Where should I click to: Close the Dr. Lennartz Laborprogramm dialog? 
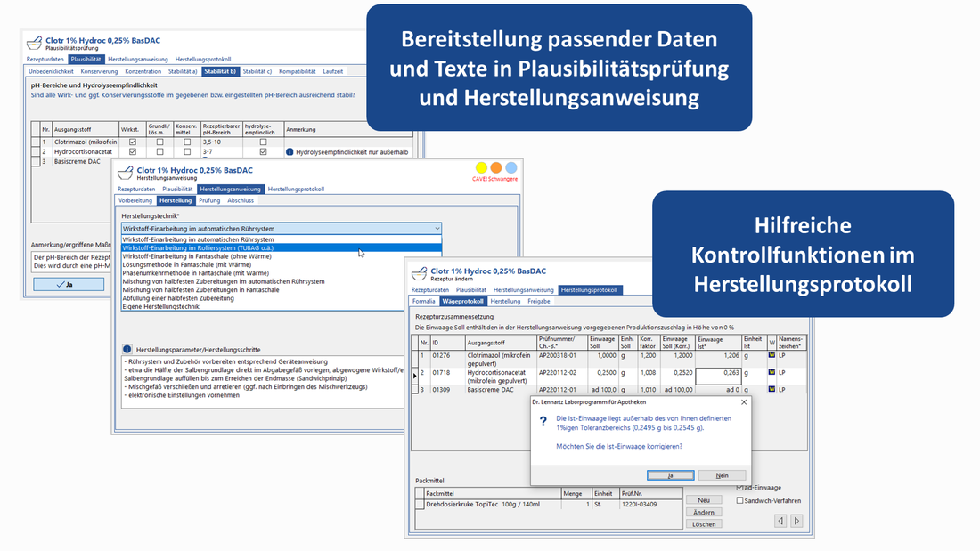pos(744,402)
